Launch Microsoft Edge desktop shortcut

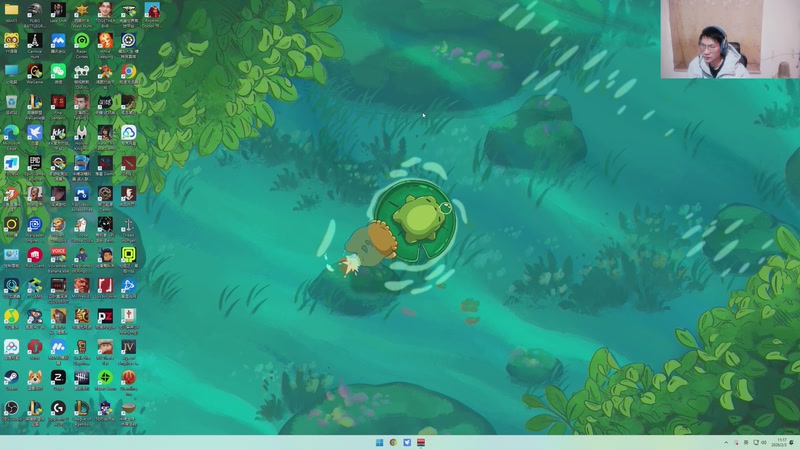(x=11, y=132)
